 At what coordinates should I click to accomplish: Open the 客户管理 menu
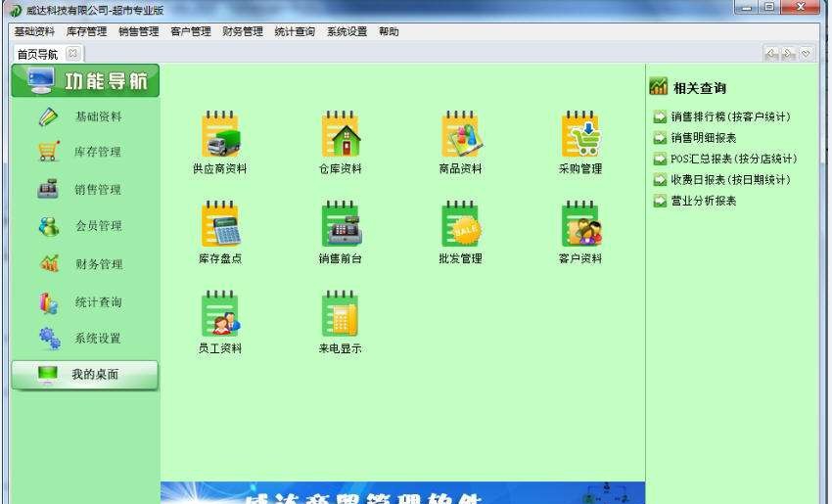[191, 32]
